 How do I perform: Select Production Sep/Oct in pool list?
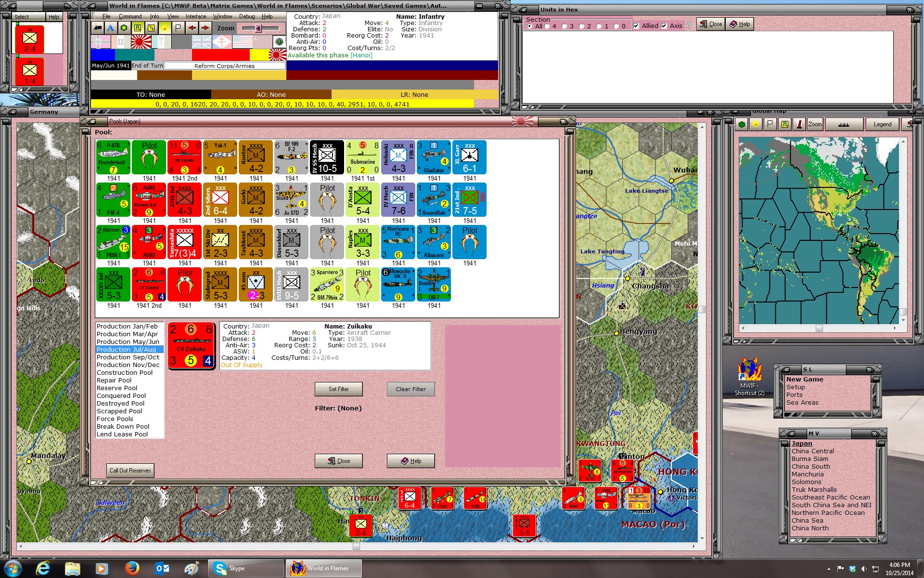click(x=128, y=357)
